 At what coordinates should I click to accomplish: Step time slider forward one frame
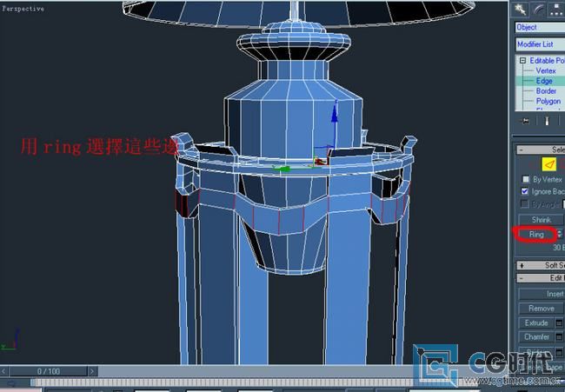click(x=92, y=371)
